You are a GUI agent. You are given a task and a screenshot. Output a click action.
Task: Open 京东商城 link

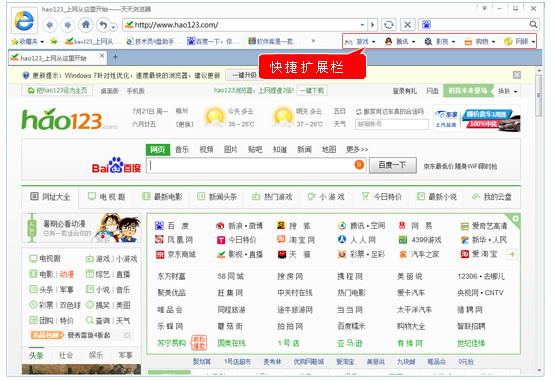[176, 254]
